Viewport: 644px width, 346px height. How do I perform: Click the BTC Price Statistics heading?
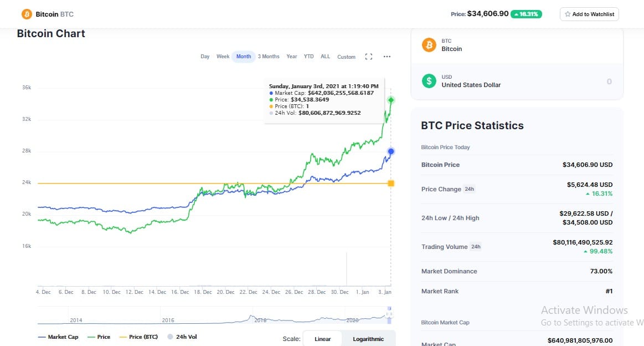coord(472,125)
